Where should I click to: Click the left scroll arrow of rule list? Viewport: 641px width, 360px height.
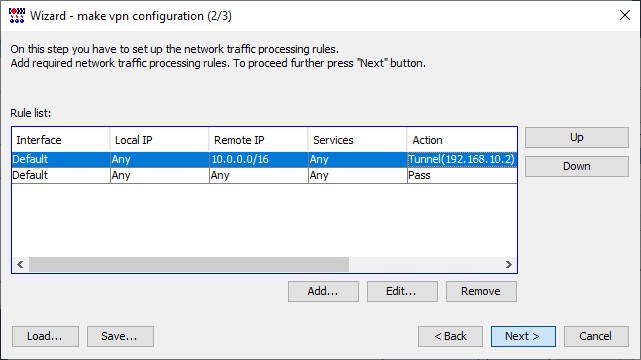point(20,264)
